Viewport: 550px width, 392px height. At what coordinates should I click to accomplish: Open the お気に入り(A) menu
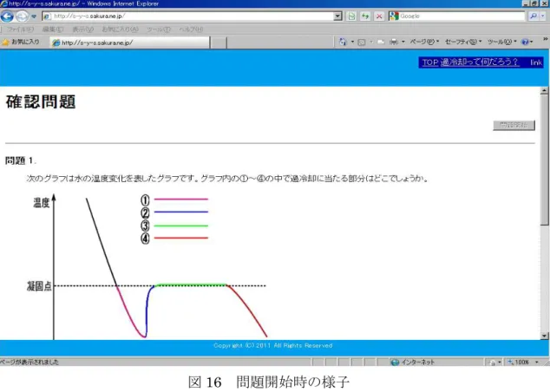(x=120, y=29)
